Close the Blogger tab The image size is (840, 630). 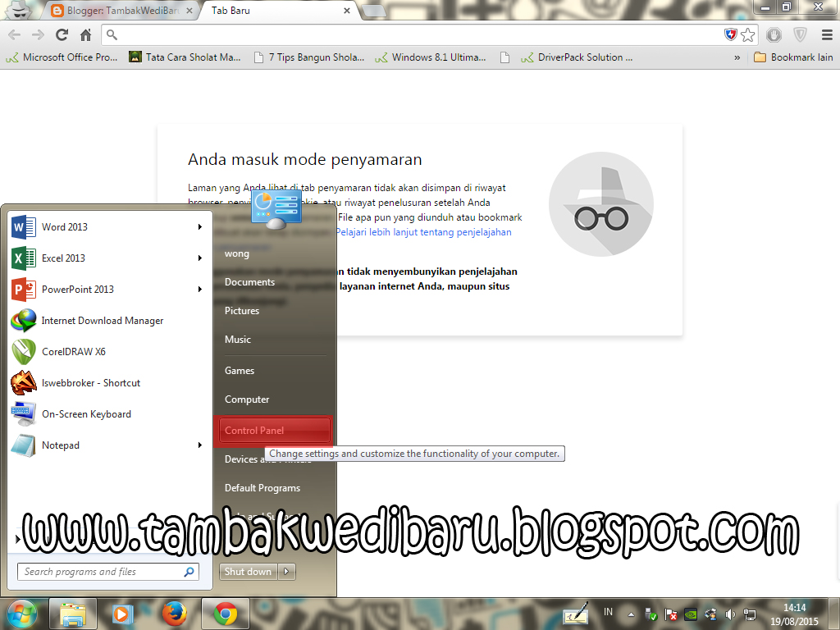189,11
